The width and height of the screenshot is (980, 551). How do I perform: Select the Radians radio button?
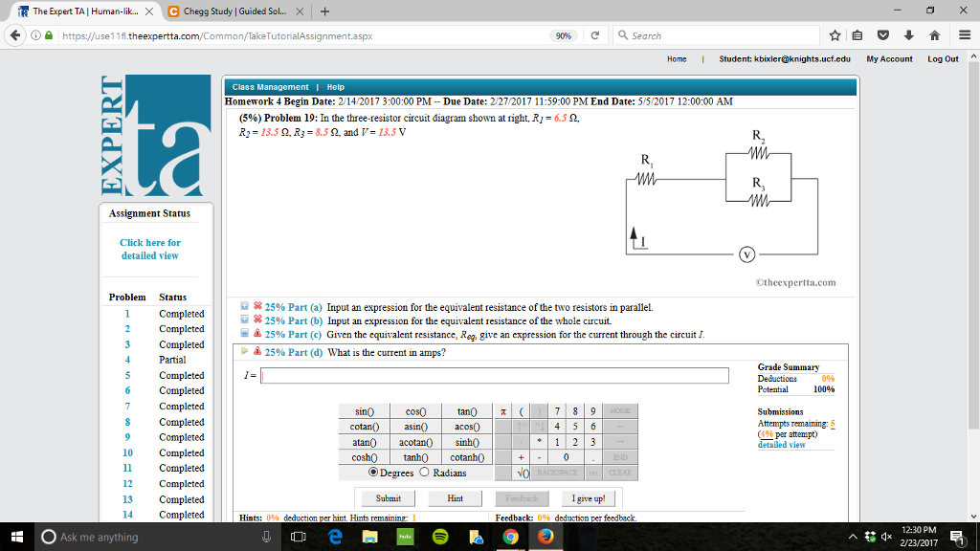(x=425, y=472)
